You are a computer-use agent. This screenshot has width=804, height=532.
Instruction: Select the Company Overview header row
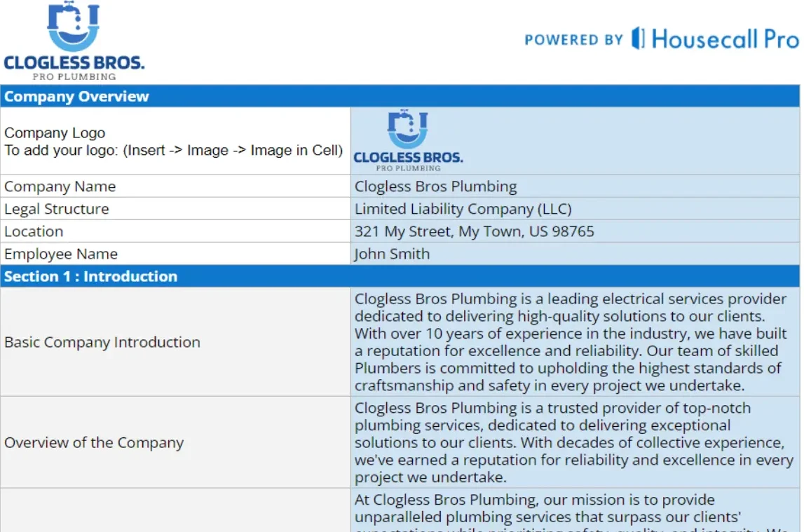[x=400, y=97]
